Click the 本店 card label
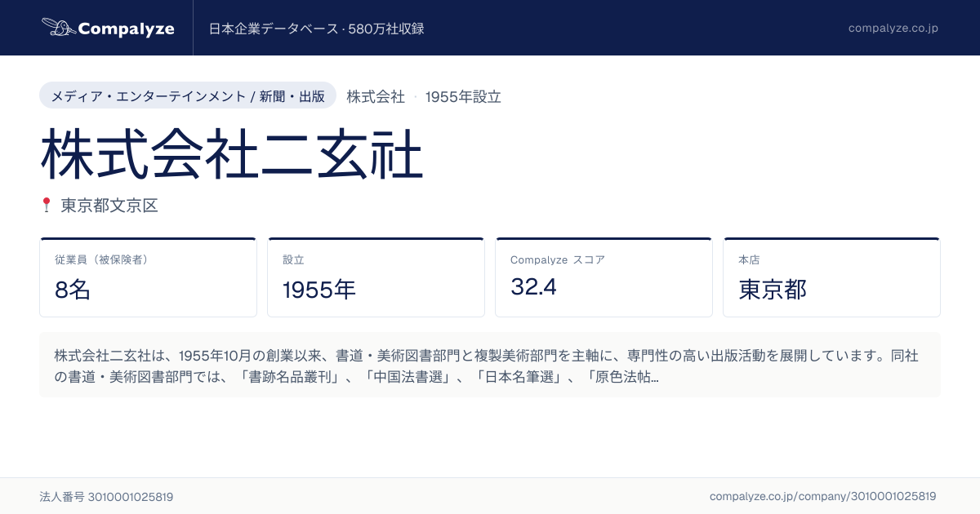 749,259
